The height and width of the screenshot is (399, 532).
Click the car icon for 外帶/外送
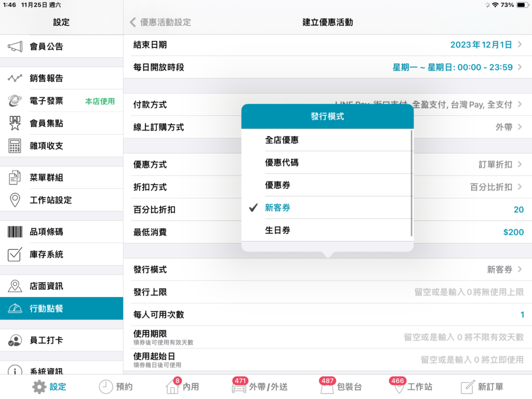coord(239,389)
